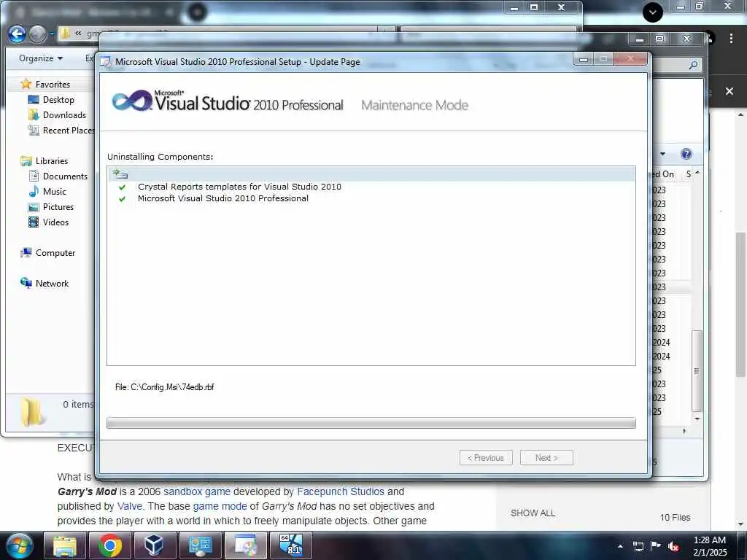
Task: Open the 8.1 taskbar application icon
Action: (x=290, y=545)
